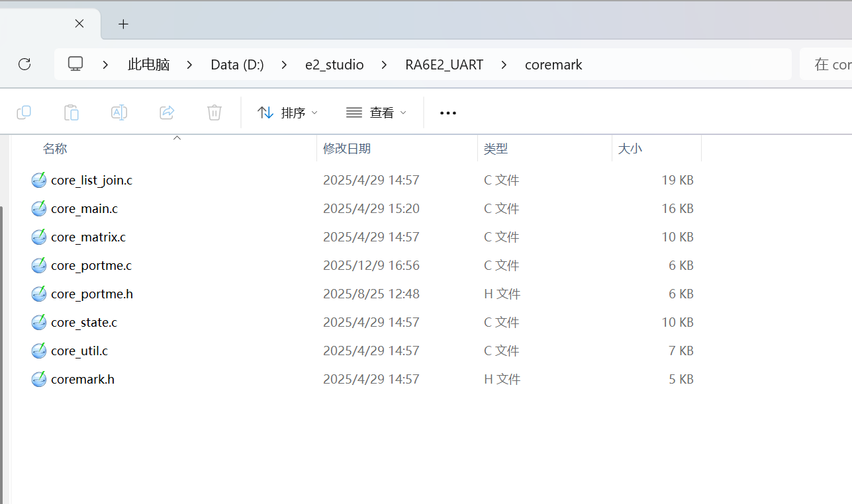The width and height of the screenshot is (852, 504).
Task: Click the file icon of coremark.h
Action: (x=39, y=379)
